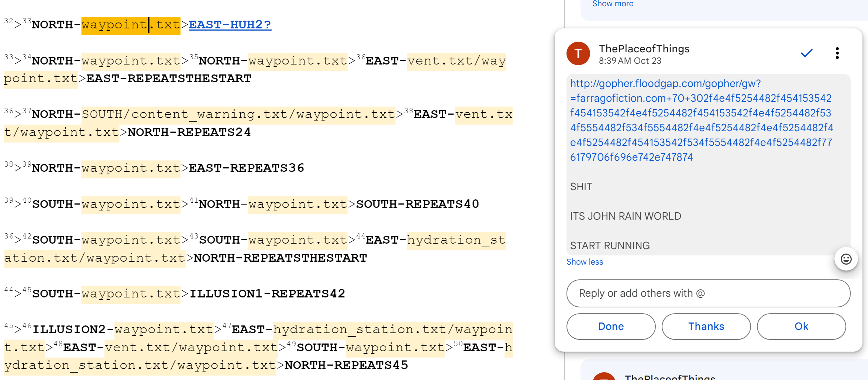Place the cursor in the EAST-REPEATS36 text
868x380 pixels.
(x=246, y=168)
